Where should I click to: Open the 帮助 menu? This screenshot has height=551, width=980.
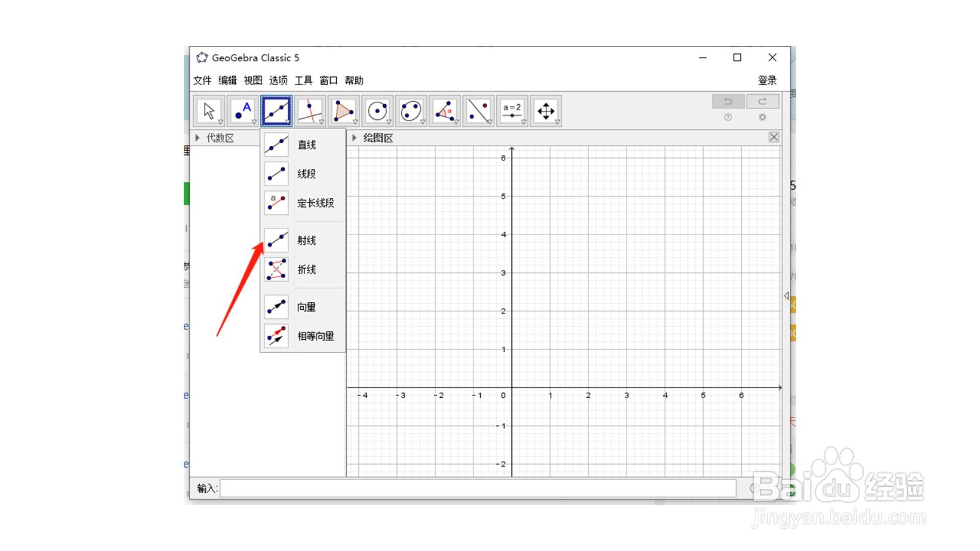click(354, 80)
